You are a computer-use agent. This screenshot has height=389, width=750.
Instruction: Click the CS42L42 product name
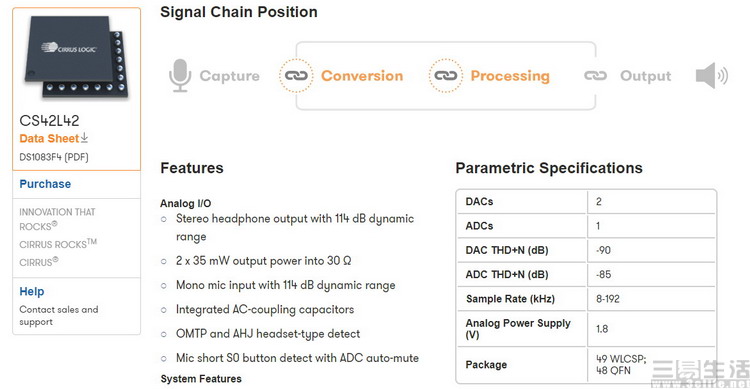(49, 120)
